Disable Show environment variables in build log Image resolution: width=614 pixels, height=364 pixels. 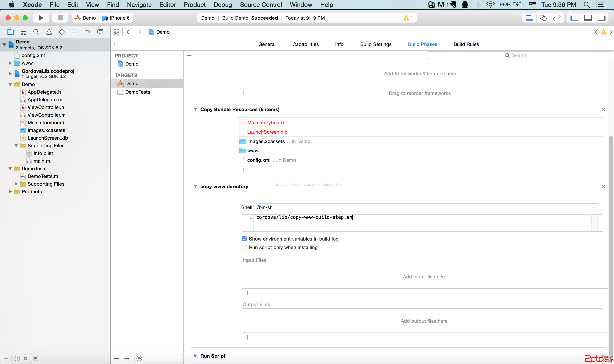coord(244,239)
